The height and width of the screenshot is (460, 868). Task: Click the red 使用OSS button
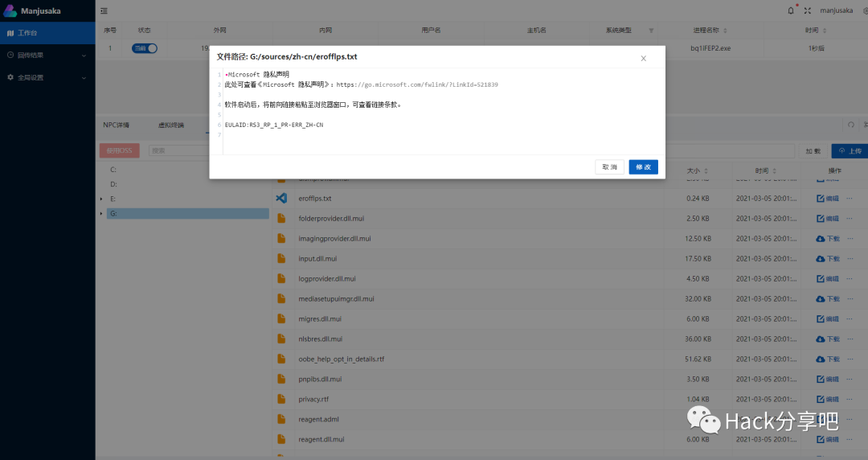click(120, 150)
